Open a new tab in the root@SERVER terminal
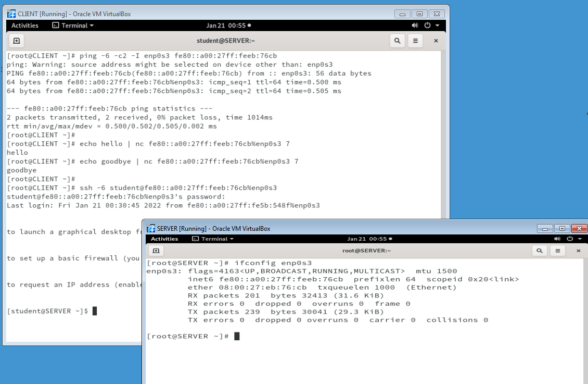Viewport: 588px width, 384px height. pyautogui.click(x=155, y=251)
